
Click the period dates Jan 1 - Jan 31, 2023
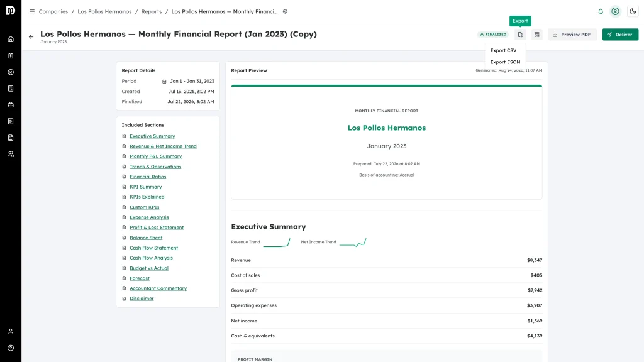(192, 81)
